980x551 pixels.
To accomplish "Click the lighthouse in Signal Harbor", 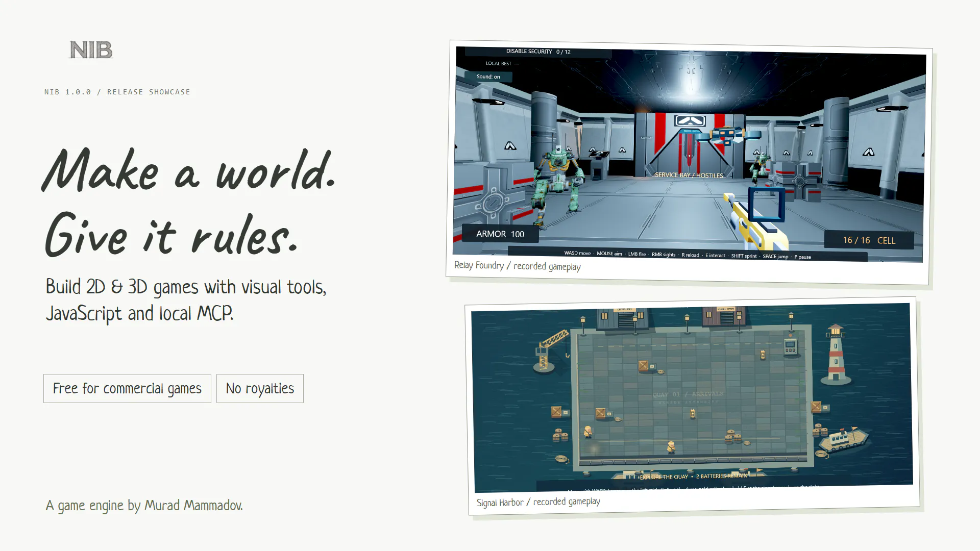I will coord(836,354).
